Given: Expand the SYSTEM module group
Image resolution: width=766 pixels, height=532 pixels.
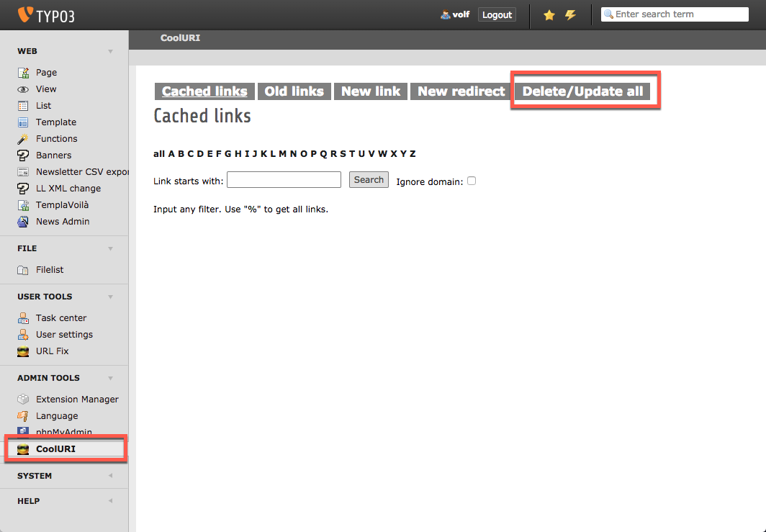Looking at the screenshot, I should (110, 475).
